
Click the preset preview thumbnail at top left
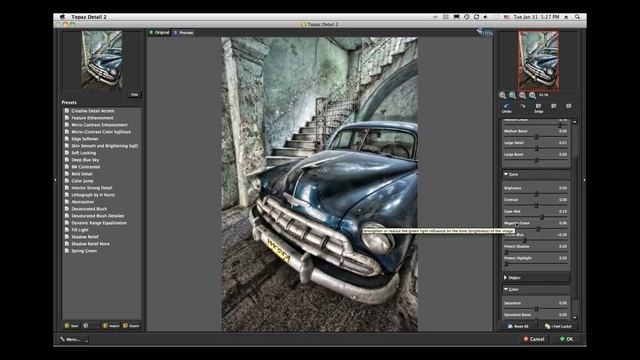pos(102,60)
